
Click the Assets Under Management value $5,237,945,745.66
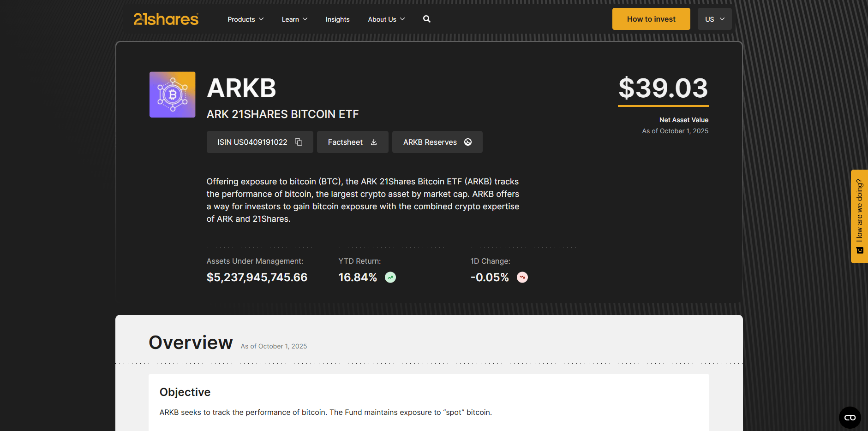click(x=257, y=277)
